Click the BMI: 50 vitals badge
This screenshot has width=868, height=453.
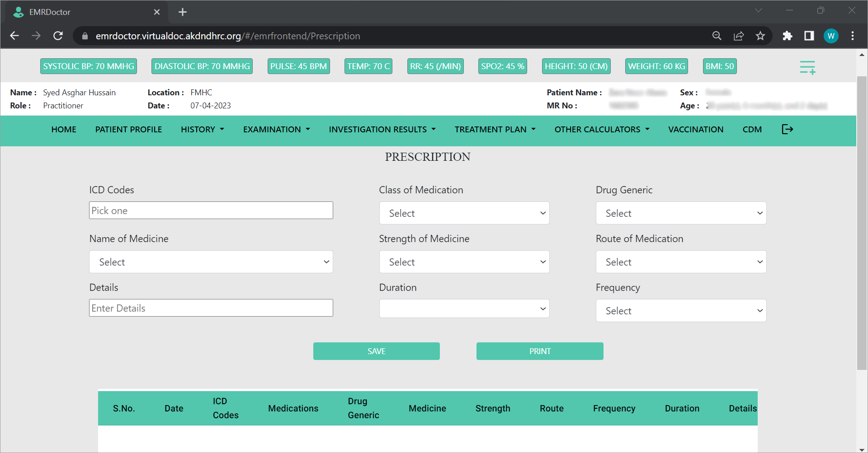click(719, 66)
